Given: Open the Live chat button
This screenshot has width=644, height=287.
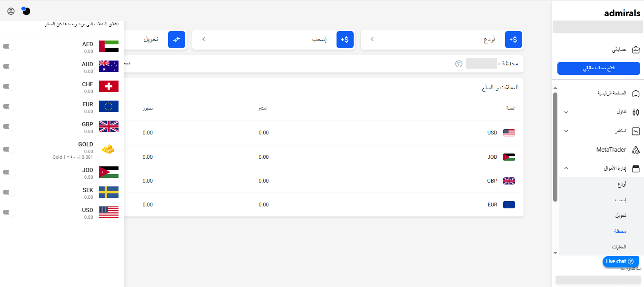Looking at the screenshot, I should point(620,261).
